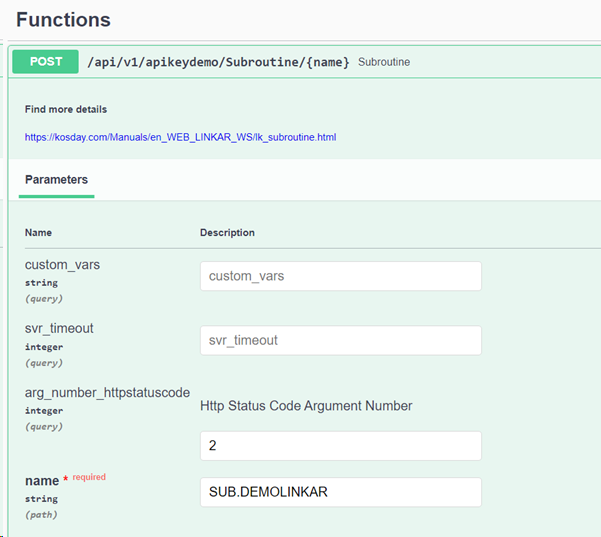Click 'Http Status Code Argument Number' description
This screenshot has width=601, height=537.
[x=306, y=405]
